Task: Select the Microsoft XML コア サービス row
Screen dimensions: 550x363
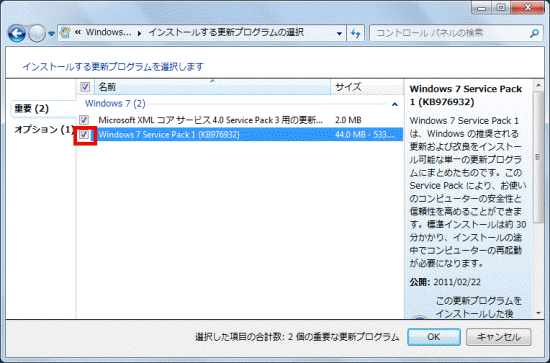Action: 240,120
